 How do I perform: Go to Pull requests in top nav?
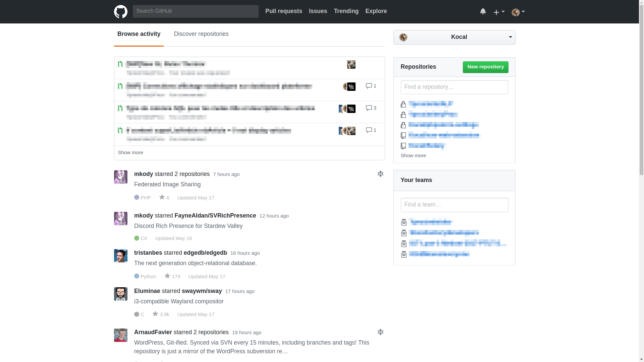point(284,11)
